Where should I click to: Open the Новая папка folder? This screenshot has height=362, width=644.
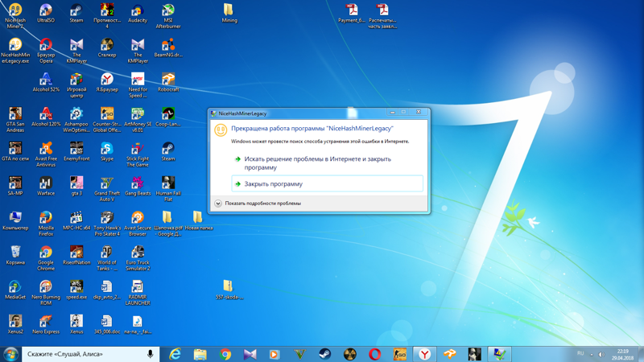198,220
